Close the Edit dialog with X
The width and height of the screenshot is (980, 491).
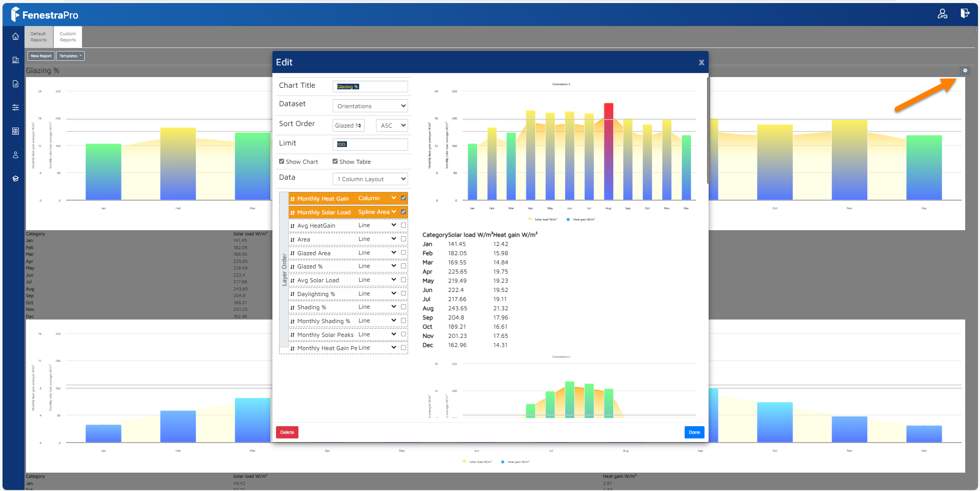701,62
